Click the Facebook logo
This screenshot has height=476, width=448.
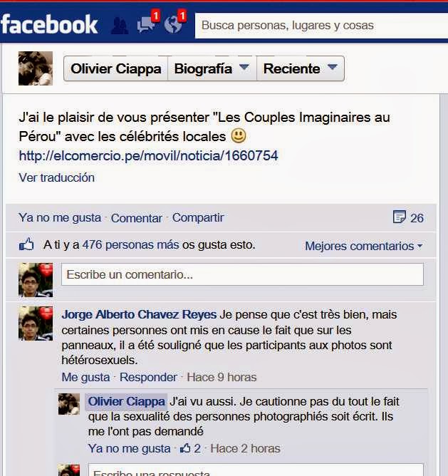point(49,25)
